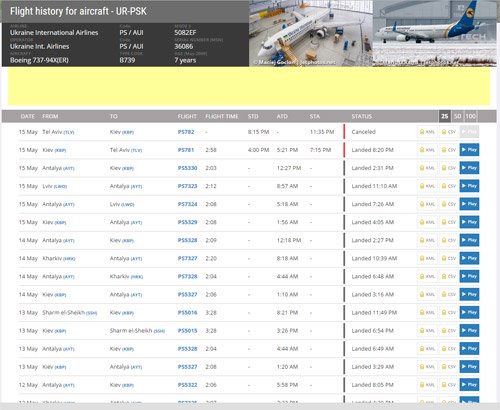Screen dimensions: 500x410
Task: Download KML for flight PS5016
Action: pyautogui.click(x=427, y=312)
